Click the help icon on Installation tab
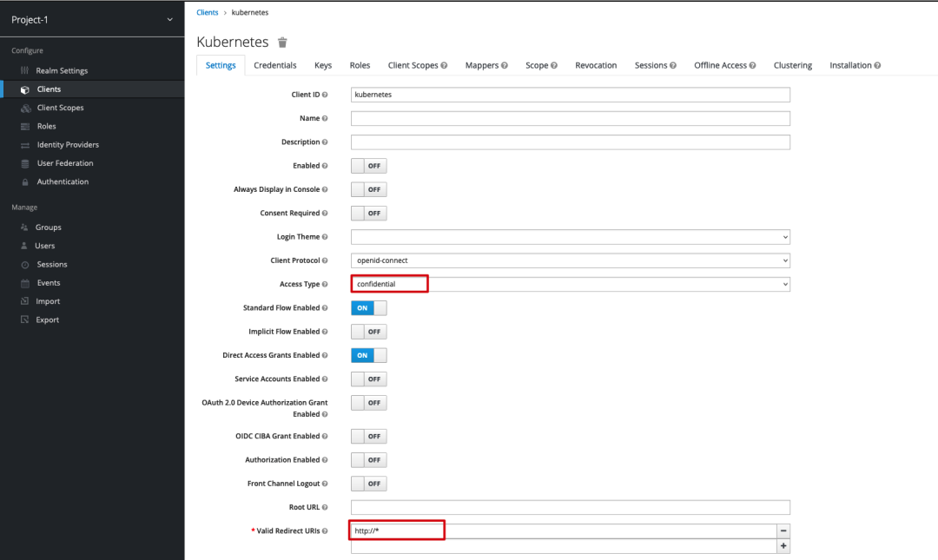The width and height of the screenshot is (938, 560). pos(877,66)
